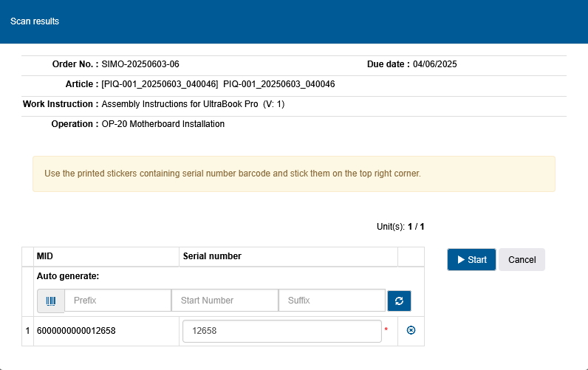Click MID value 6000000000012658
The height and width of the screenshot is (370, 588).
[x=76, y=331]
